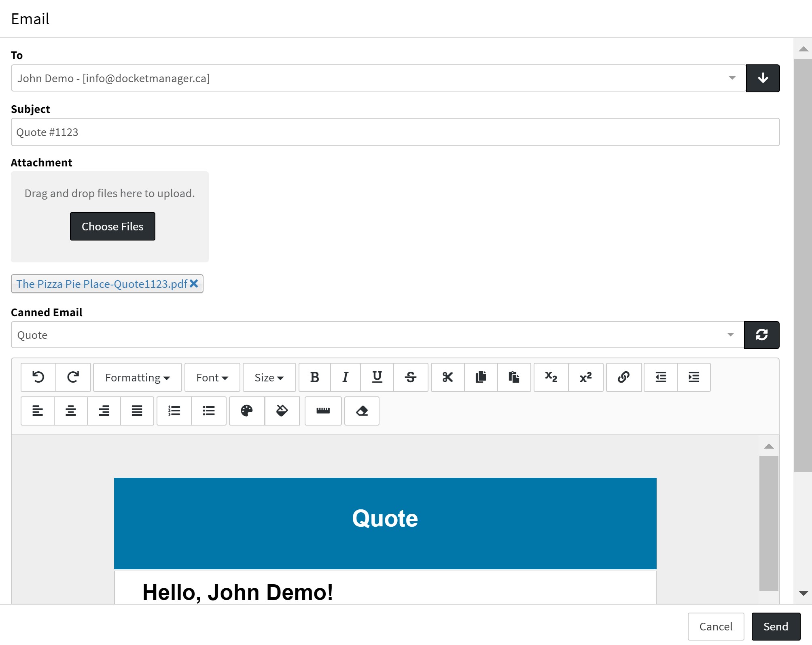Insert a horizontal rule with ruler icon
Screen dimensions: 812x645
point(323,411)
